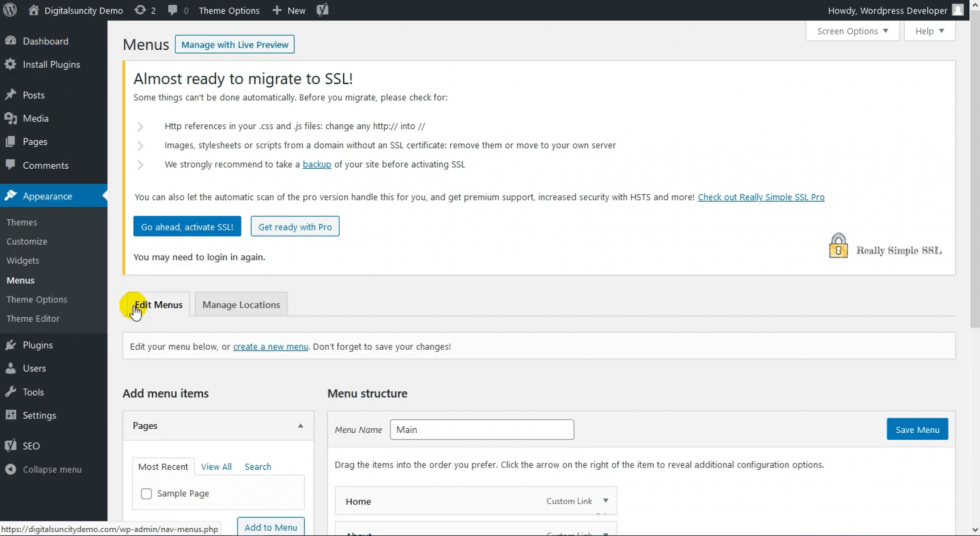Tick the Sample Page checkbox
The image size is (980, 536).
click(146, 494)
